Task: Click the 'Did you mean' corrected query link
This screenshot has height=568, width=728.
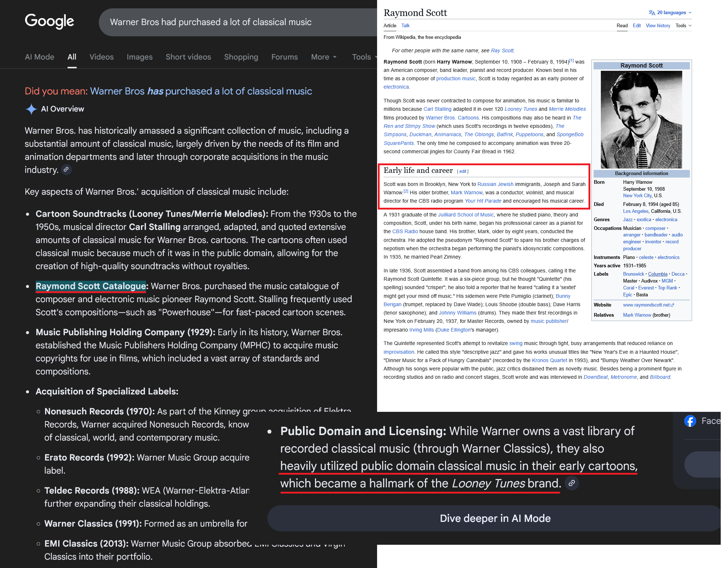Action: pyautogui.click(x=201, y=91)
